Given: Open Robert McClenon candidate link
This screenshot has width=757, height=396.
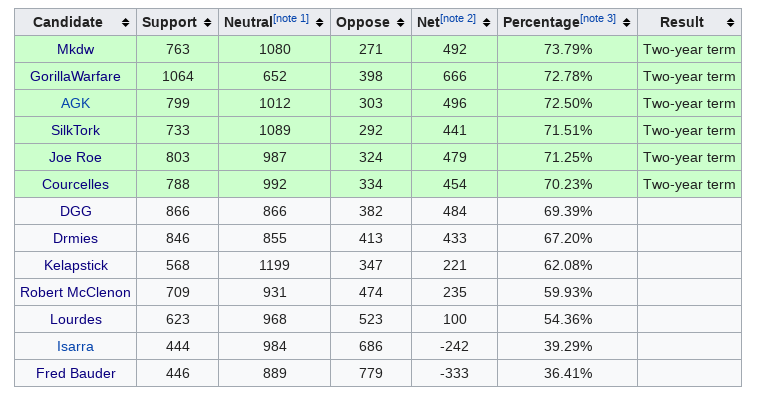Looking at the screenshot, I should pos(75,293).
